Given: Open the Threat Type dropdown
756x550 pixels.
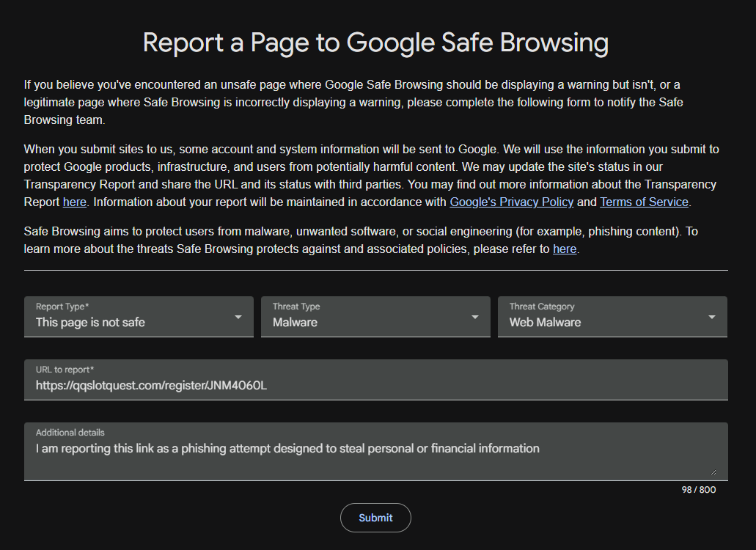Looking at the screenshot, I should tap(375, 317).
